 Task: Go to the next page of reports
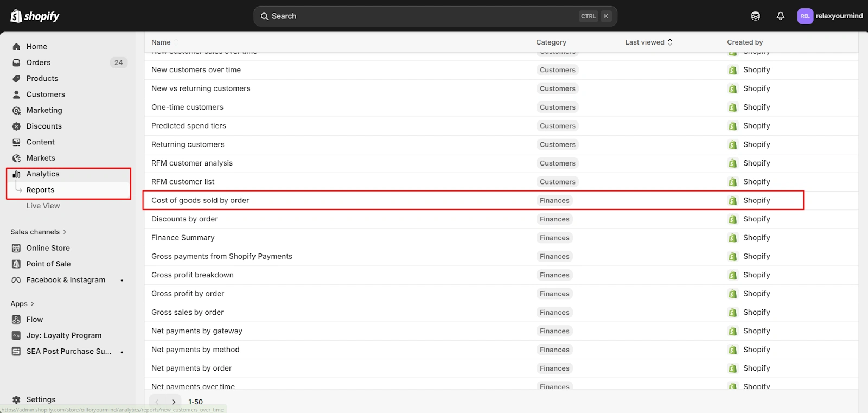(x=174, y=402)
